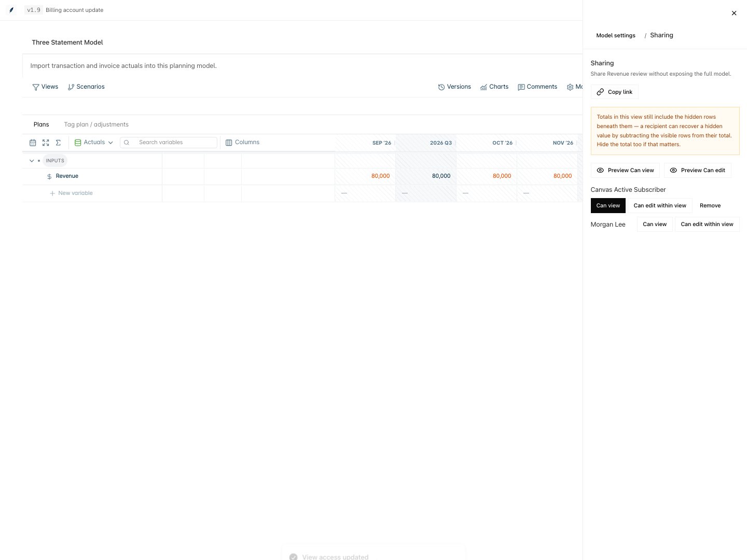The width and height of the screenshot is (747, 560).
Task: Remove Canvas Active Subscriber access
Action: (x=710, y=205)
